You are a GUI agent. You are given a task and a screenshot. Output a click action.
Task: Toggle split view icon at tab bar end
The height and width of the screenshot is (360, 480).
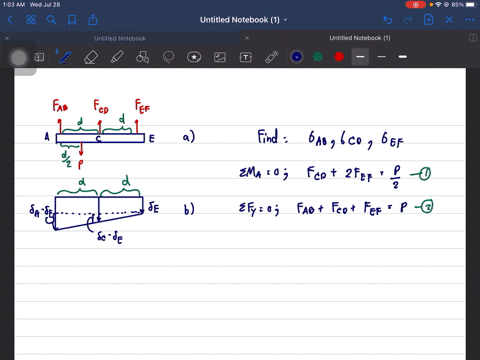(473, 38)
